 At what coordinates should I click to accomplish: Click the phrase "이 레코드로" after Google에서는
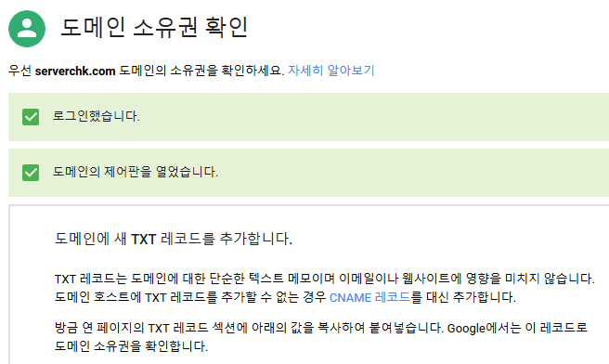tap(556, 328)
